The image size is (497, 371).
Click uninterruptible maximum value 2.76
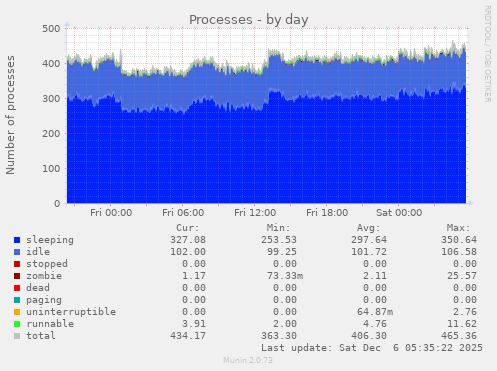coord(465,312)
